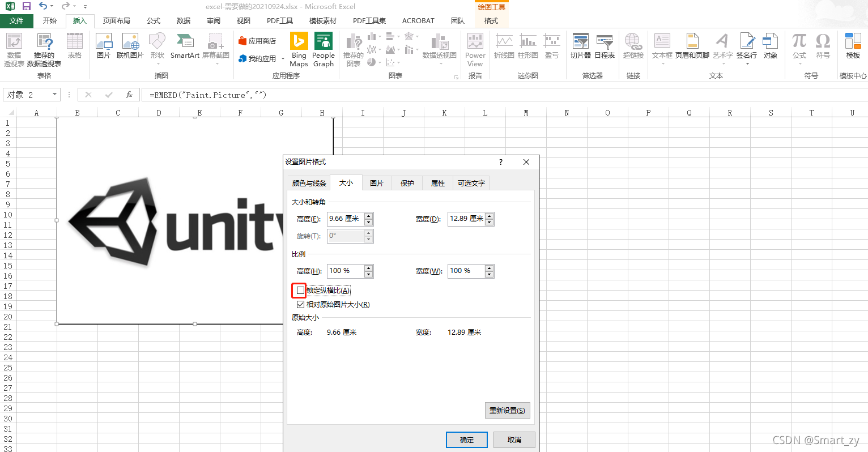Increase height (高度) centimeters with up spinner
The height and width of the screenshot is (452, 868).
pyautogui.click(x=369, y=216)
